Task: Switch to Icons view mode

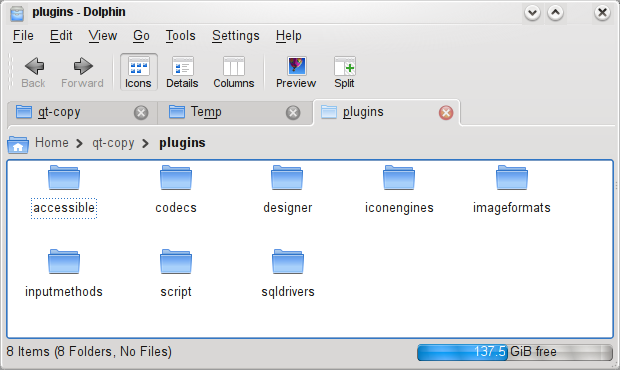Action: pyautogui.click(x=138, y=72)
